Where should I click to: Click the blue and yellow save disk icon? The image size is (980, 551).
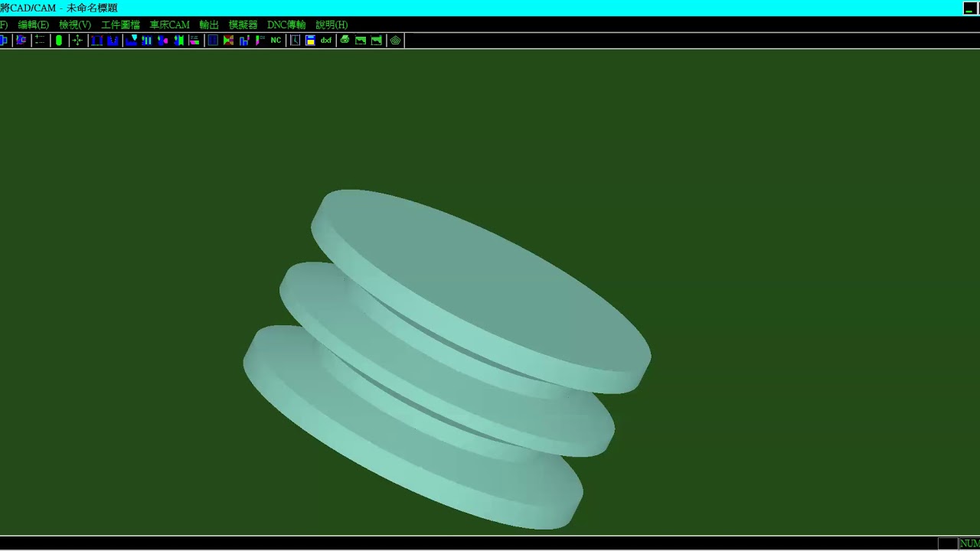[x=310, y=41]
